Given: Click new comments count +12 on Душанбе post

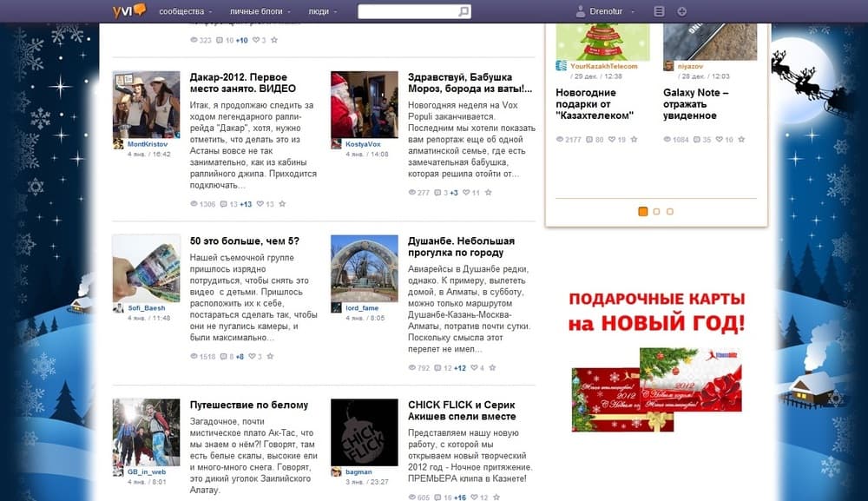Looking at the screenshot, I should (460, 368).
